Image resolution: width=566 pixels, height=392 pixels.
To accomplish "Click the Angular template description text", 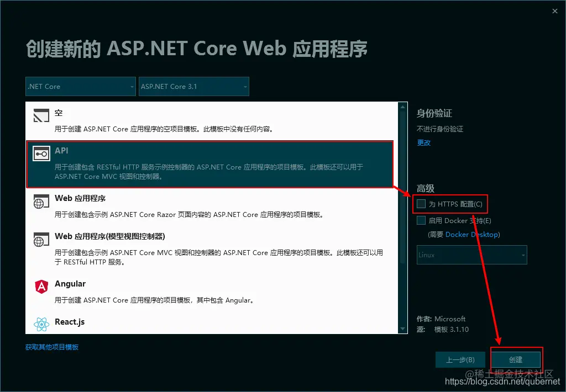I will tap(154, 300).
